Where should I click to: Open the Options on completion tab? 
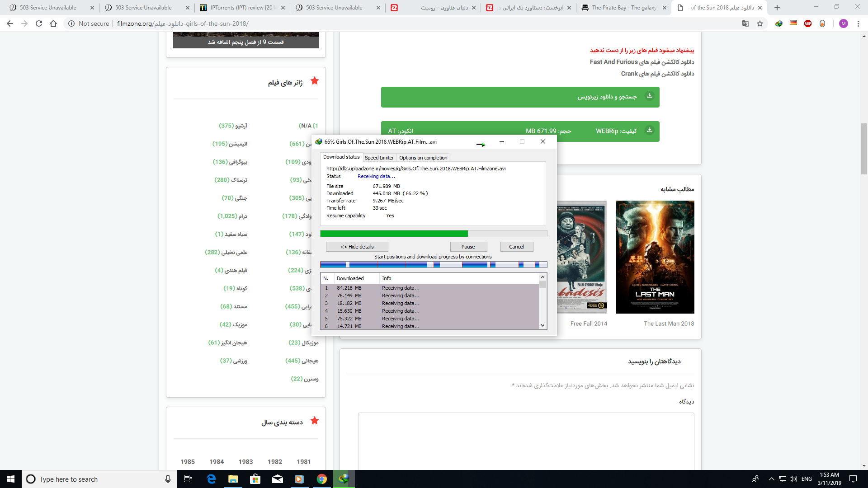pos(423,158)
